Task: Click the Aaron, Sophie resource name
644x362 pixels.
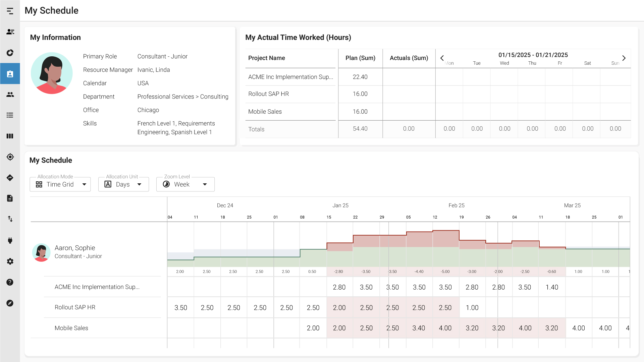Action: (75, 248)
